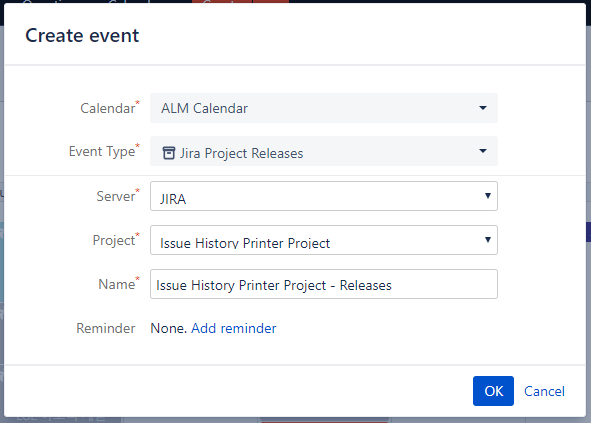The height and width of the screenshot is (423, 591).
Task: Open the JIRA server select box
Action: 324,196
